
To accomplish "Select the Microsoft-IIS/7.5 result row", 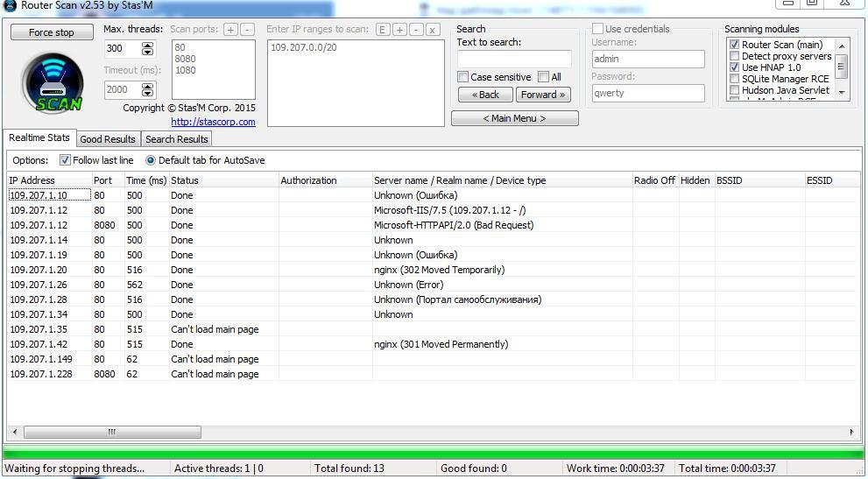I will 434,210.
